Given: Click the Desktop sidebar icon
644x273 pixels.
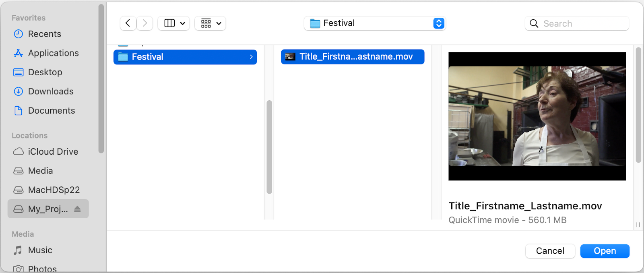Looking at the screenshot, I should tap(18, 72).
